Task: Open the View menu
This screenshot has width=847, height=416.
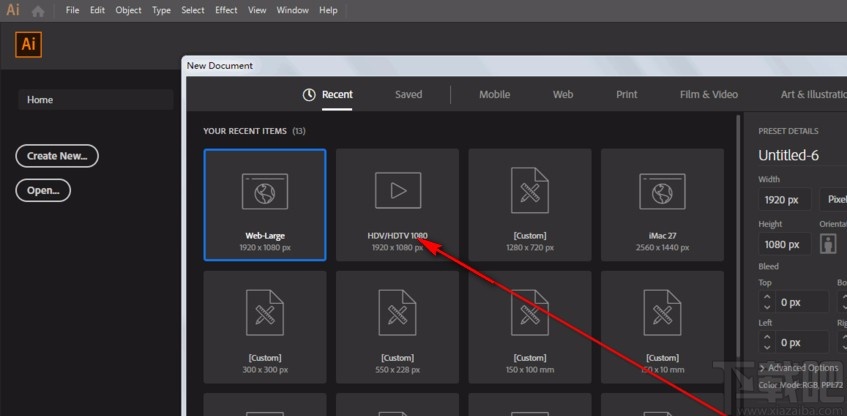Action: click(x=257, y=10)
